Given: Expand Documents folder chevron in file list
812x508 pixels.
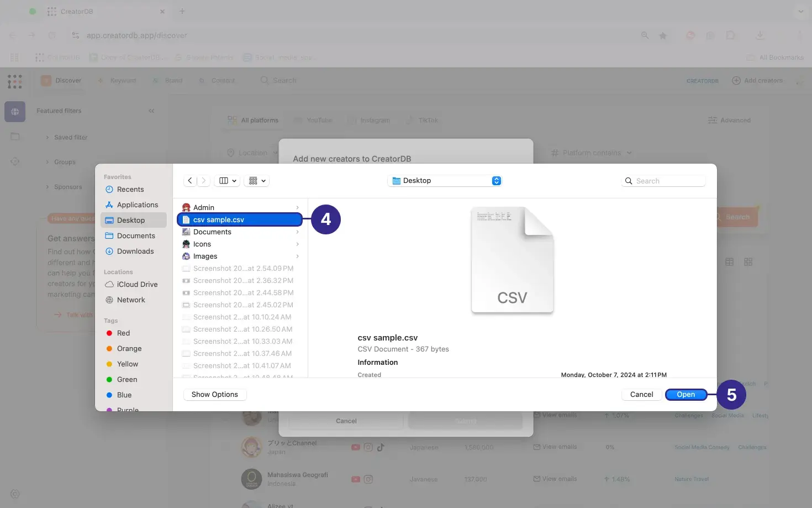Looking at the screenshot, I should tap(297, 232).
